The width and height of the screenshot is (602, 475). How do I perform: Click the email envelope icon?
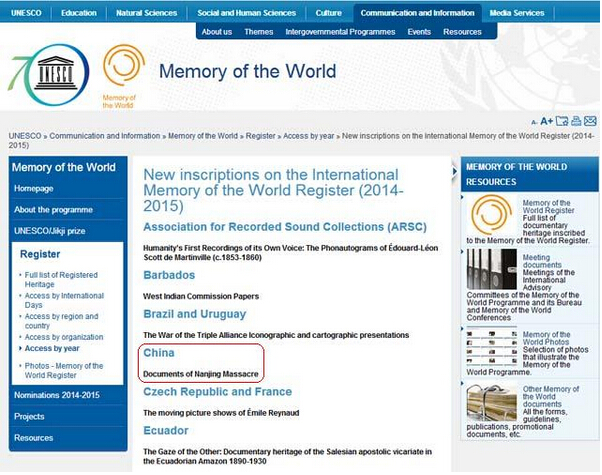coord(590,121)
